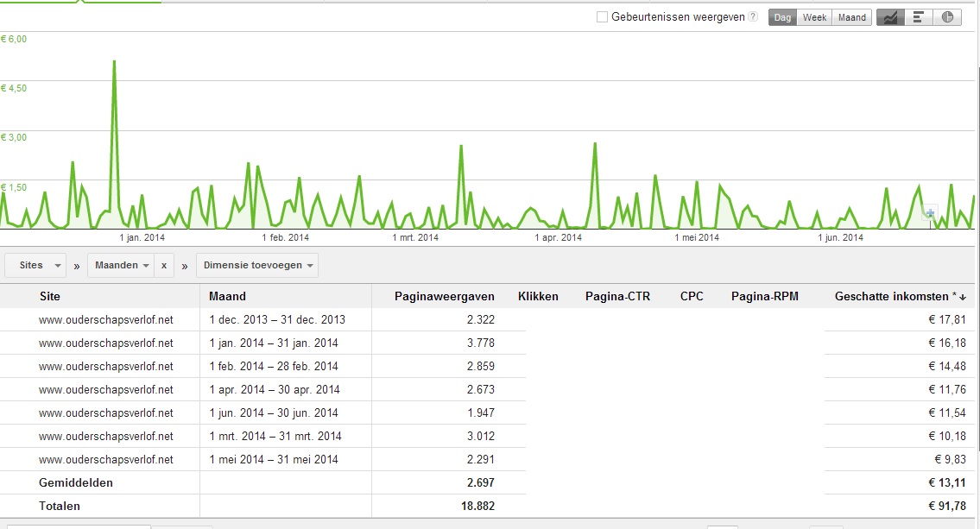Click the Totalen row label
This screenshot has width=980, height=529.
(60, 507)
